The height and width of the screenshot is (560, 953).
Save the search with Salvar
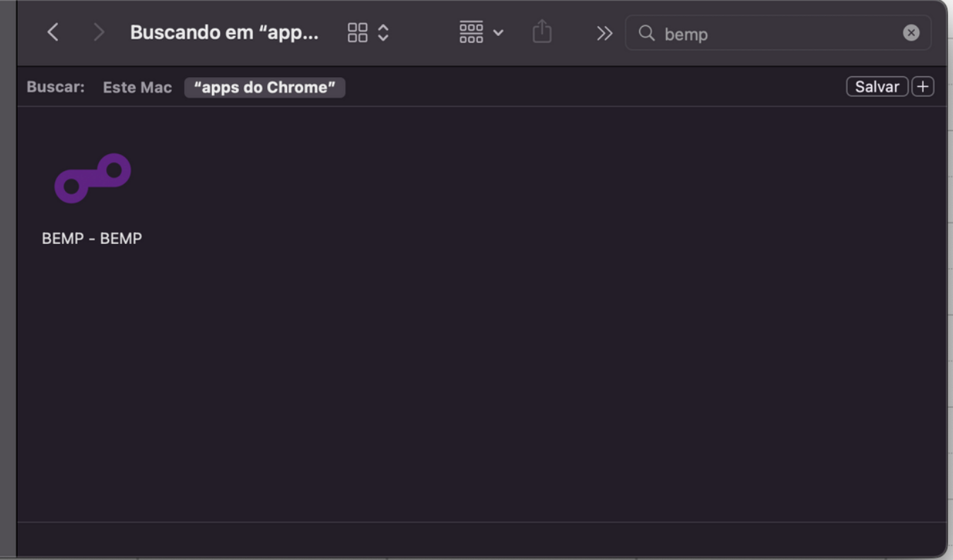[877, 86]
